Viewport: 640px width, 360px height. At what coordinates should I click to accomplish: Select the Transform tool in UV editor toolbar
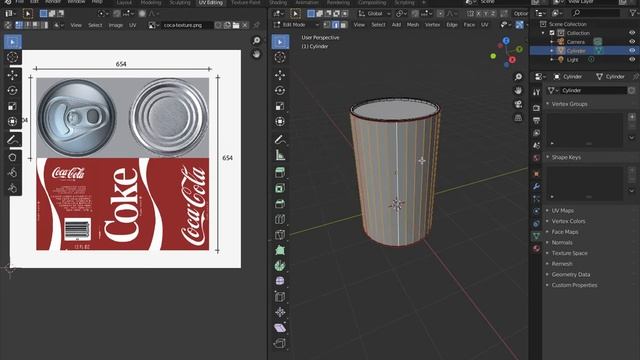[x=12, y=122]
